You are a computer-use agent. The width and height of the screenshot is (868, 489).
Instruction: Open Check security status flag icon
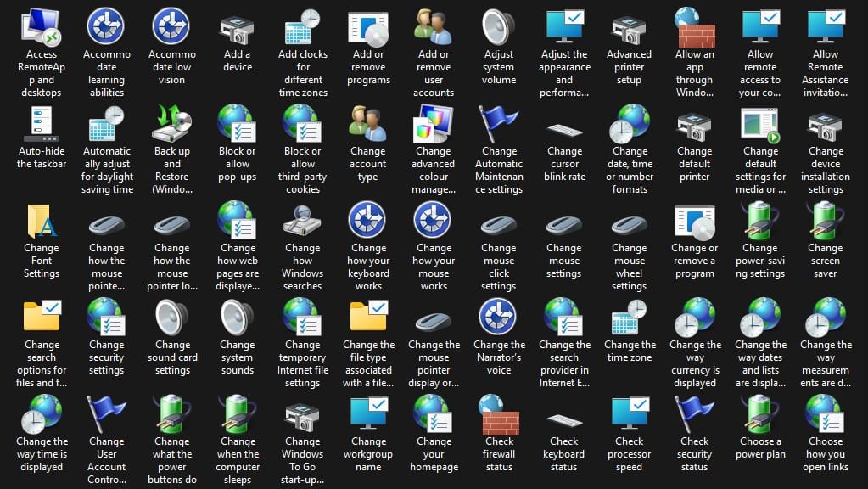coord(694,415)
